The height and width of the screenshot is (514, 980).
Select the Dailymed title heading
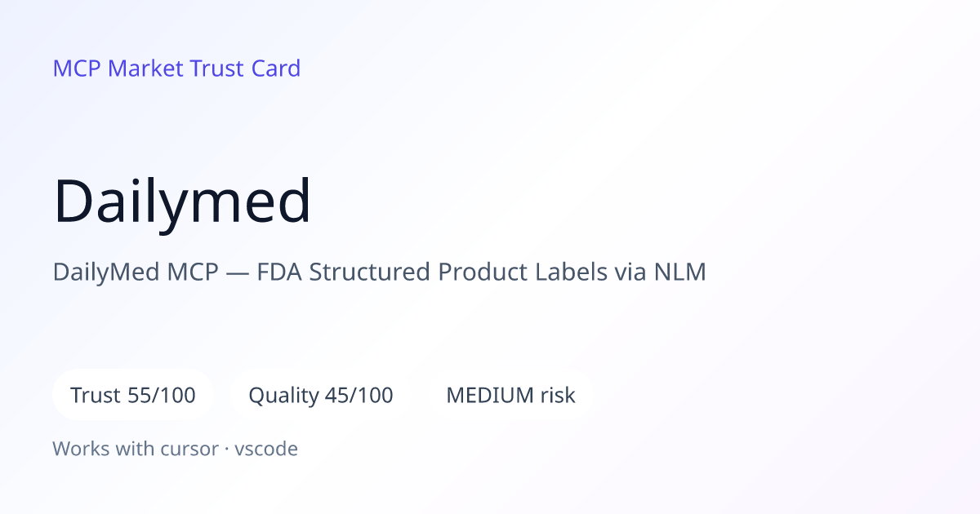point(182,201)
